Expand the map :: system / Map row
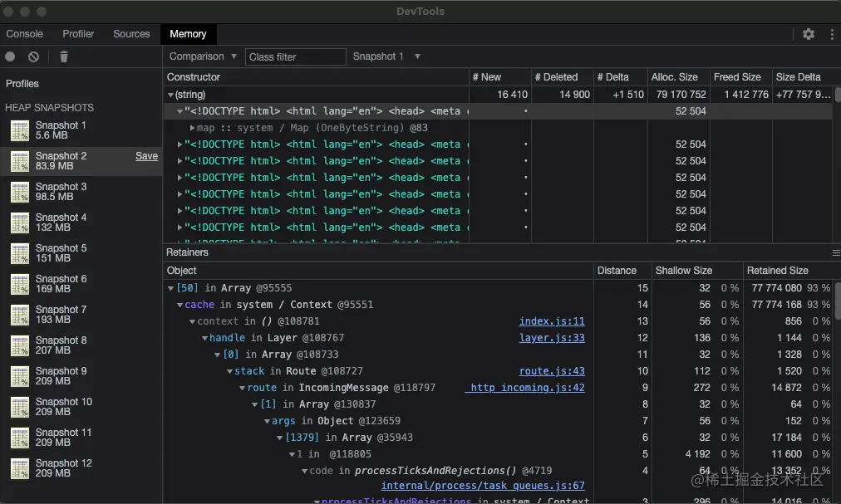 pos(192,128)
